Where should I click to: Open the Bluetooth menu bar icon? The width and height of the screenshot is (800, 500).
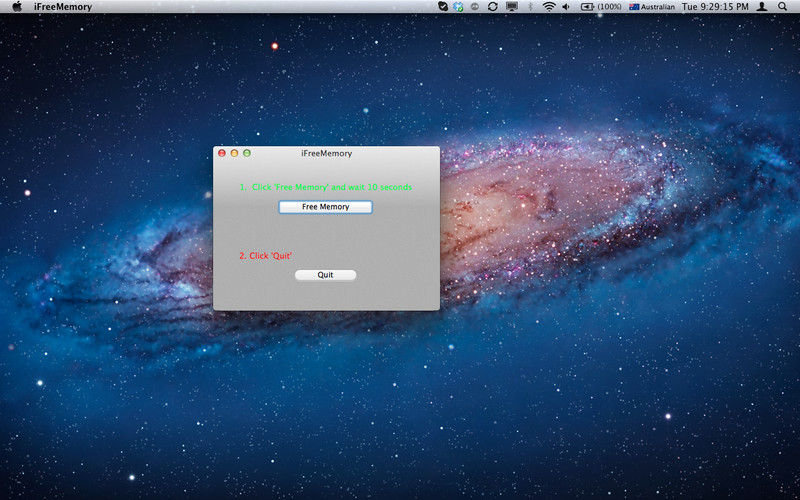[x=530, y=7]
